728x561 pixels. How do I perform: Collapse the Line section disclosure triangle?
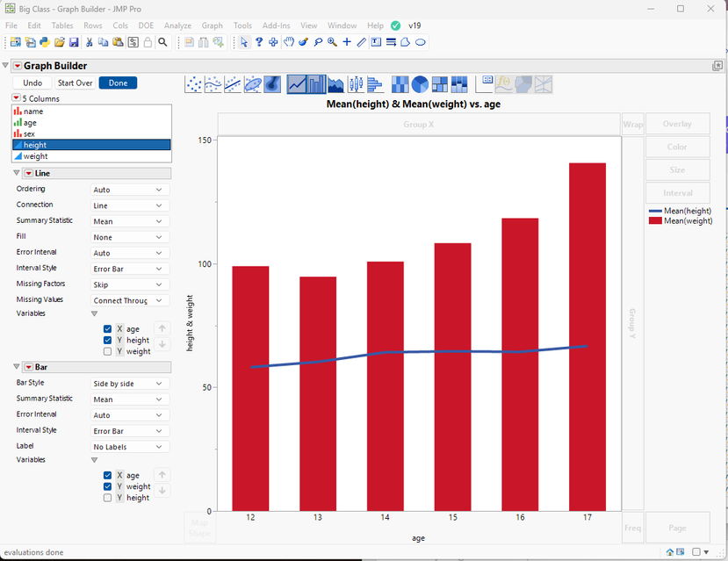tap(18, 174)
